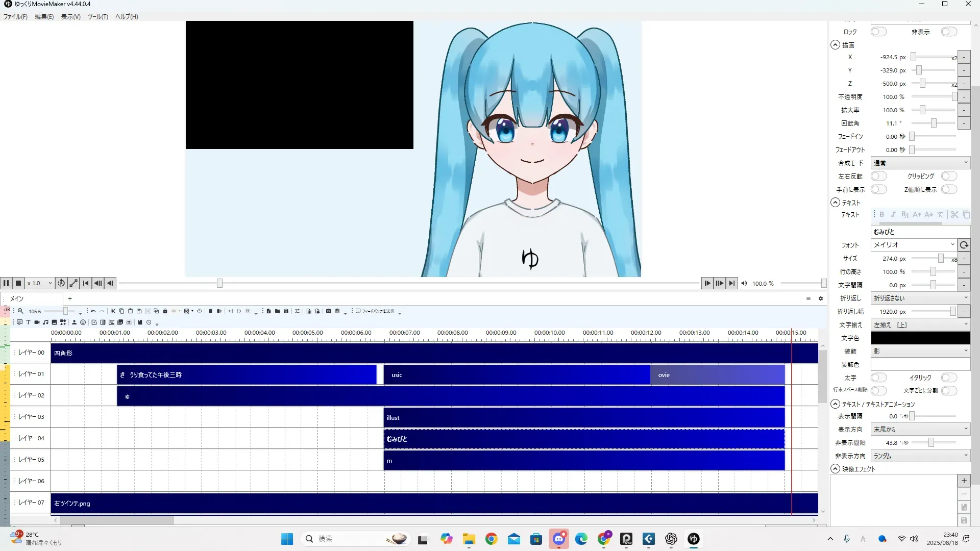Open the ファイル(F) menu
This screenshot has width=980, height=551.
click(15, 17)
